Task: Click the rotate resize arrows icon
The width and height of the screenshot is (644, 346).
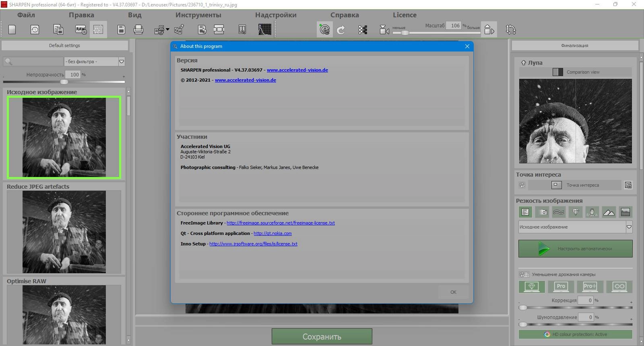Action: [x=510, y=30]
